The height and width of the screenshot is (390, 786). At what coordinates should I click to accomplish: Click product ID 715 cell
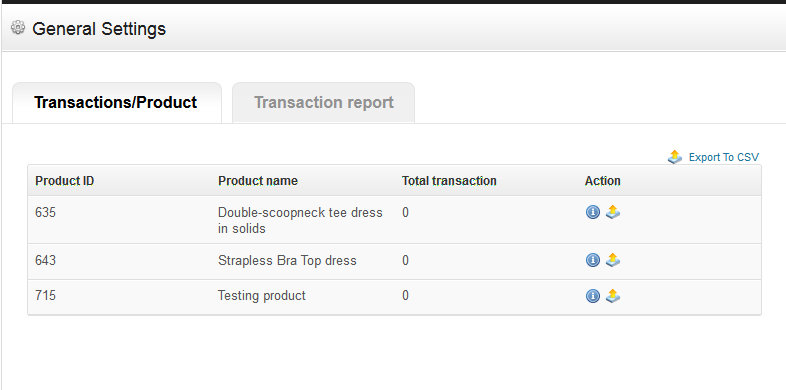[46, 296]
